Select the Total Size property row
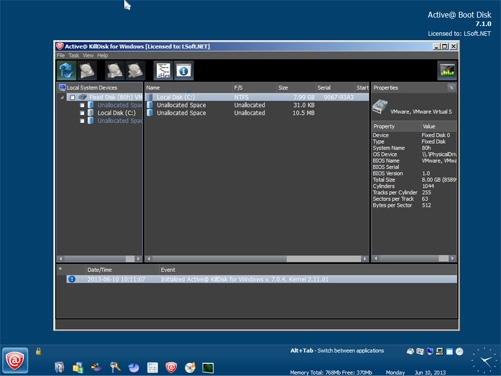501x376 pixels. (x=414, y=180)
